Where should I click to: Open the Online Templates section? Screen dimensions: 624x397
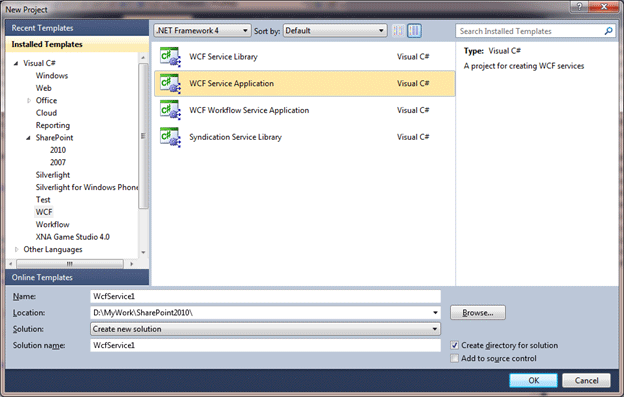click(x=77, y=277)
